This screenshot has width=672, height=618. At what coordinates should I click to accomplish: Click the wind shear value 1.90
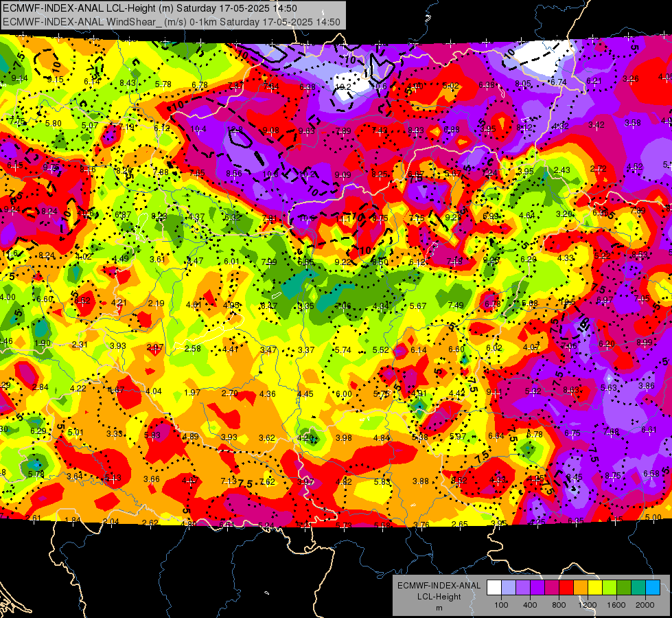pyautogui.click(x=43, y=343)
